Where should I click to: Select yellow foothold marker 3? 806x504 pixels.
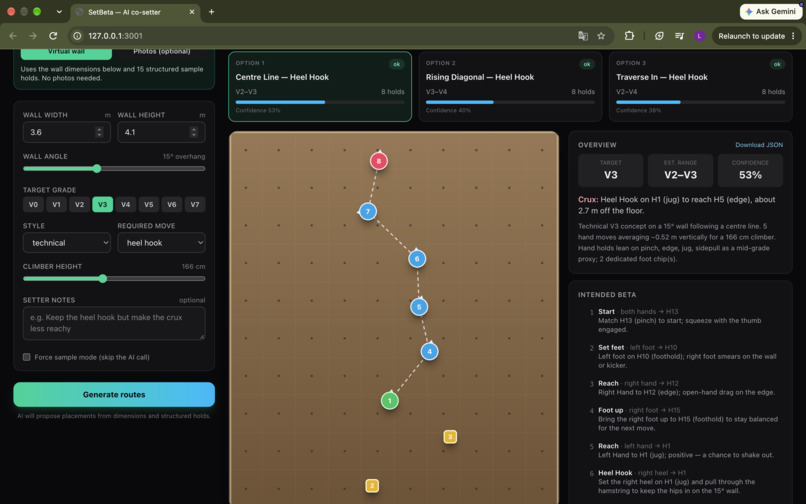[450, 437]
